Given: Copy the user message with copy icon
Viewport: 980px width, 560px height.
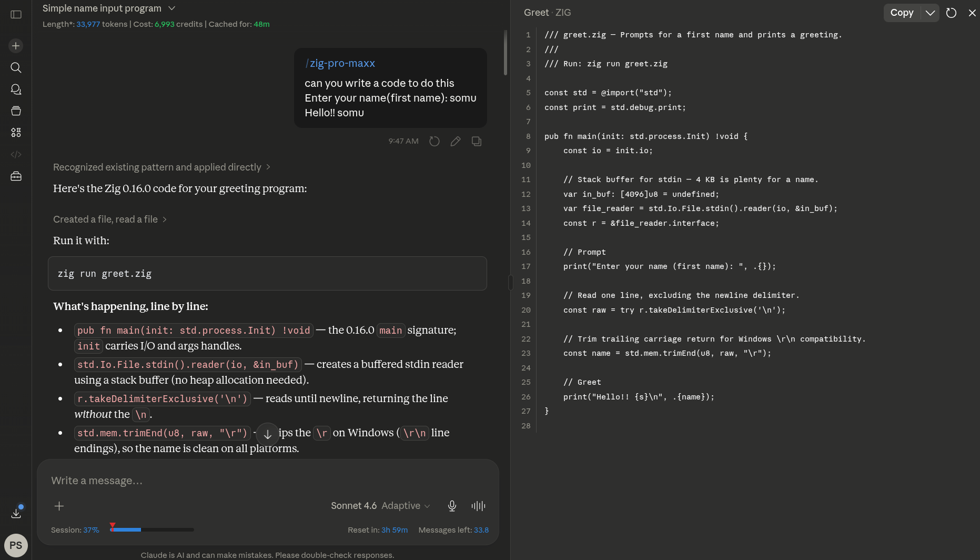Looking at the screenshot, I should 477,141.
